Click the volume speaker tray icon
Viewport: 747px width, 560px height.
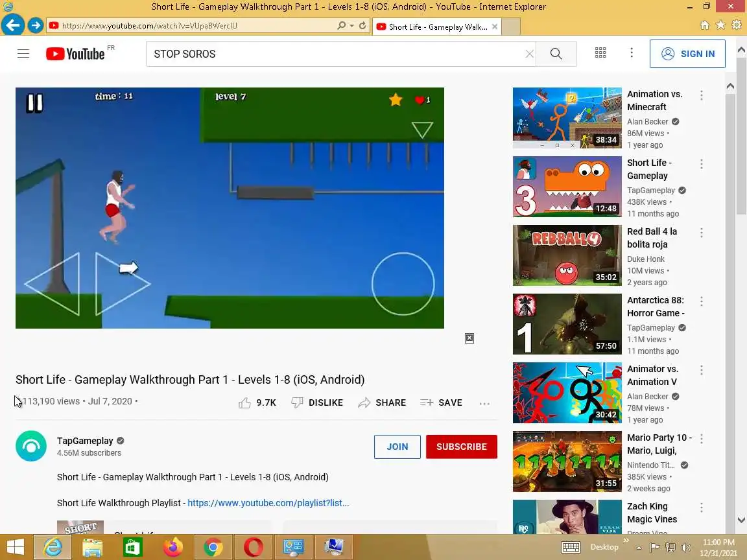pyautogui.click(x=686, y=548)
